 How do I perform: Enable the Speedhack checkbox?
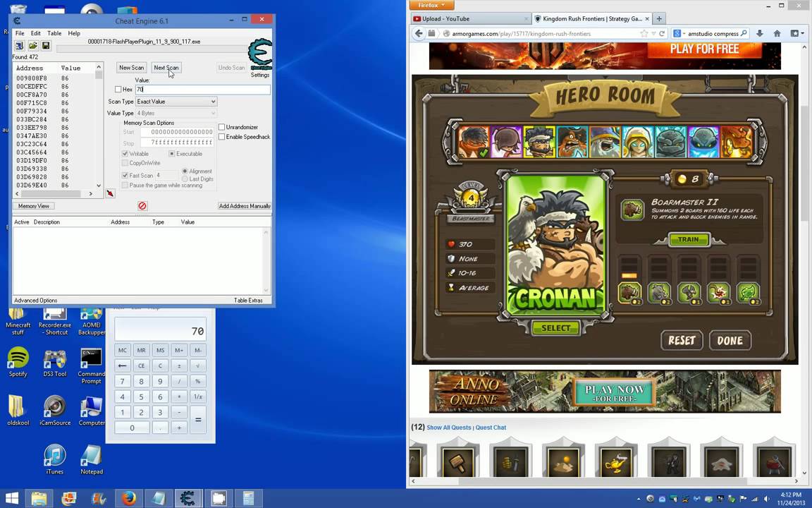(221, 137)
